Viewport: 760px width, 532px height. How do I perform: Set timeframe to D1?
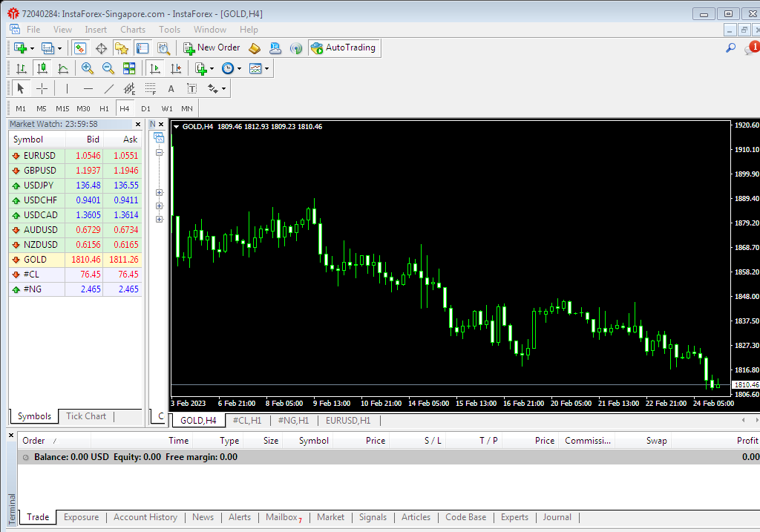(146, 109)
